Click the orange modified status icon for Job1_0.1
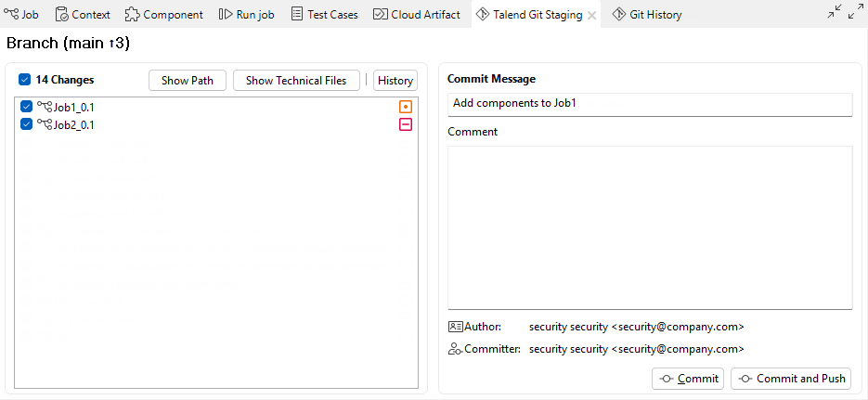 (406, 108)
